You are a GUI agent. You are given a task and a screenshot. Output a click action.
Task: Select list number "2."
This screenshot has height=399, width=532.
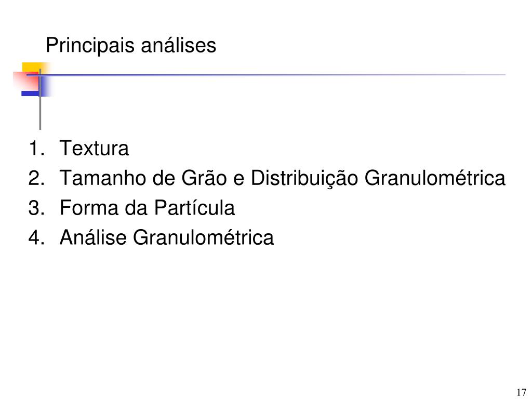point(37,178)
